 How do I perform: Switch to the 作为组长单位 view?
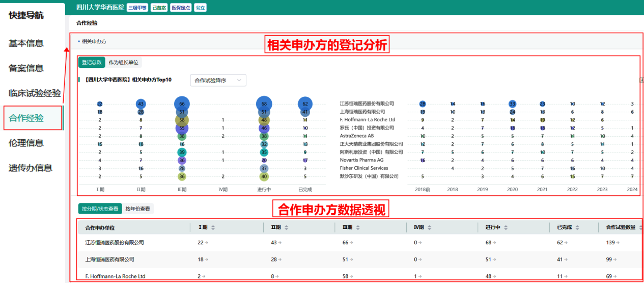(x=123, y=62)
